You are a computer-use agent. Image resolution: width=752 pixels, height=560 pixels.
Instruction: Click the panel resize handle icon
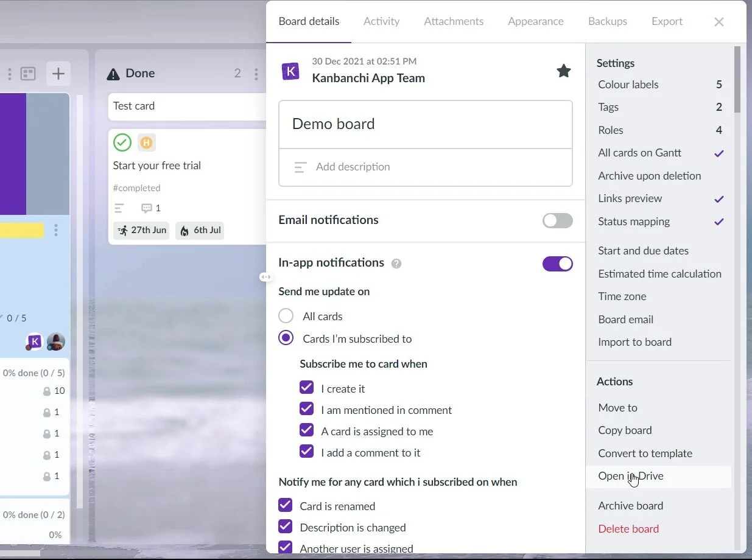(x=265, y=277)
